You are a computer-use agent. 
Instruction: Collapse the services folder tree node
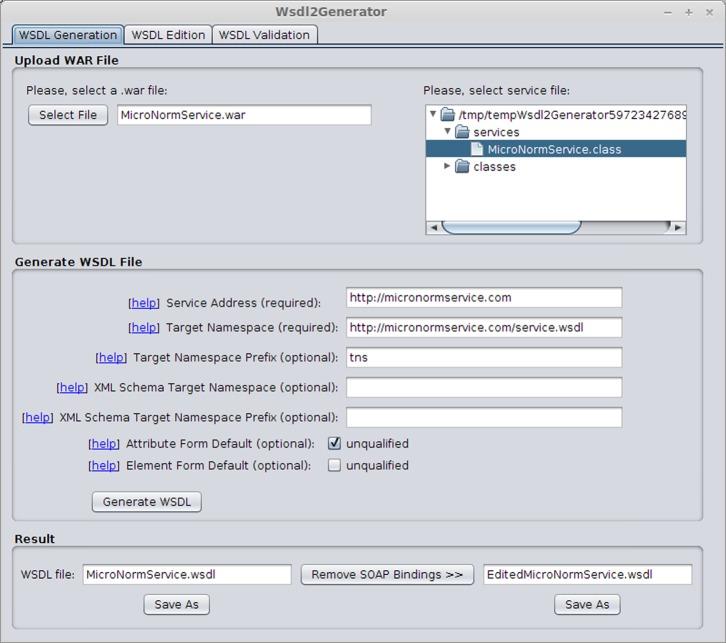447,132
